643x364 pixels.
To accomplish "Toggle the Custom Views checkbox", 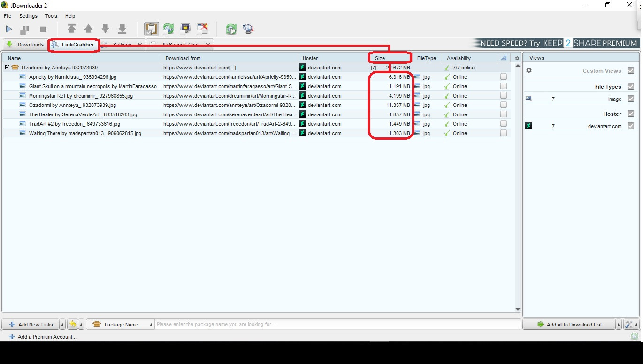I will 631,70.
